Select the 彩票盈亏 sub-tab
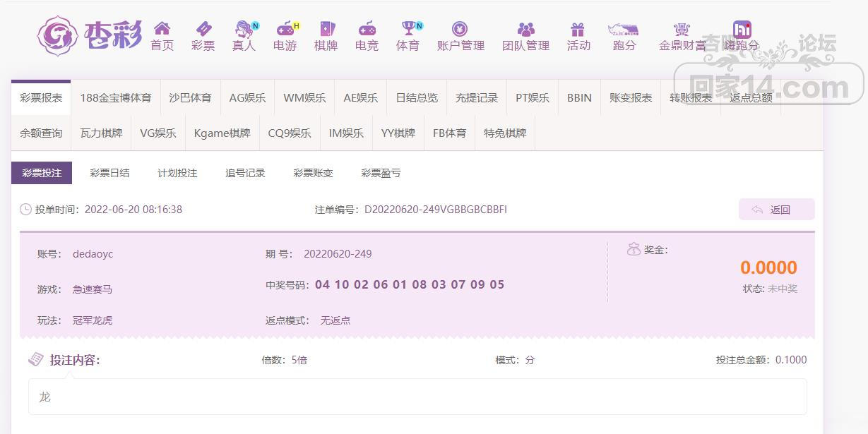Viewport: 868px width, 434px height. coord(381,173)
